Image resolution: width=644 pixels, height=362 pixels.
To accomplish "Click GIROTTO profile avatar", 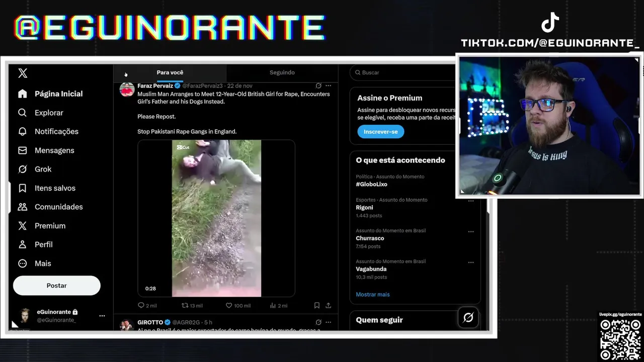I will 127,325.
